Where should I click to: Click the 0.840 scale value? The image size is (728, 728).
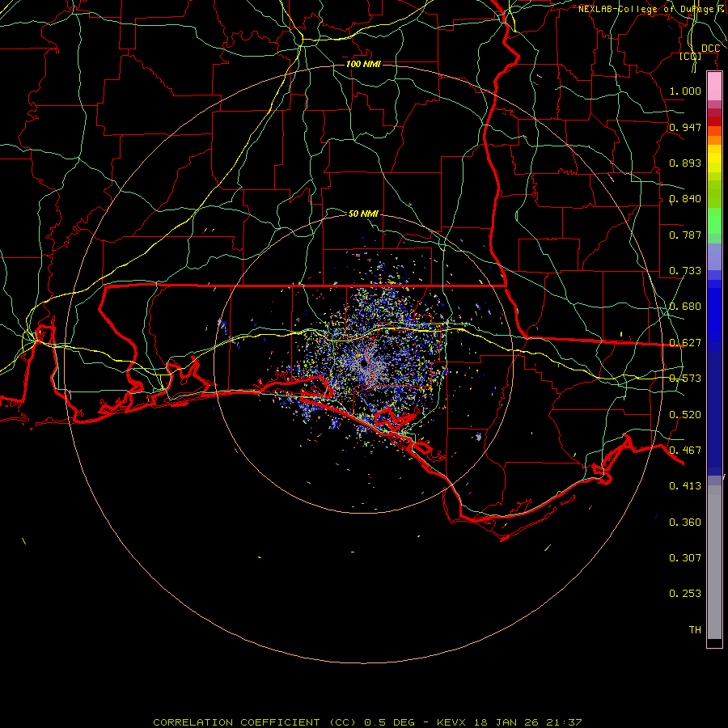pyautogui.click(x=685, y=199)
